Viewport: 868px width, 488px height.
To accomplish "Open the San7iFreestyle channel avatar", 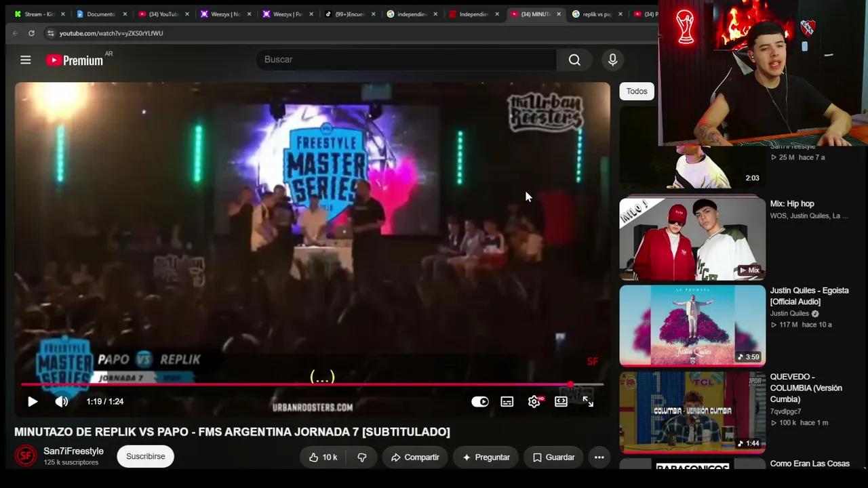I will (x=26, y=455).
